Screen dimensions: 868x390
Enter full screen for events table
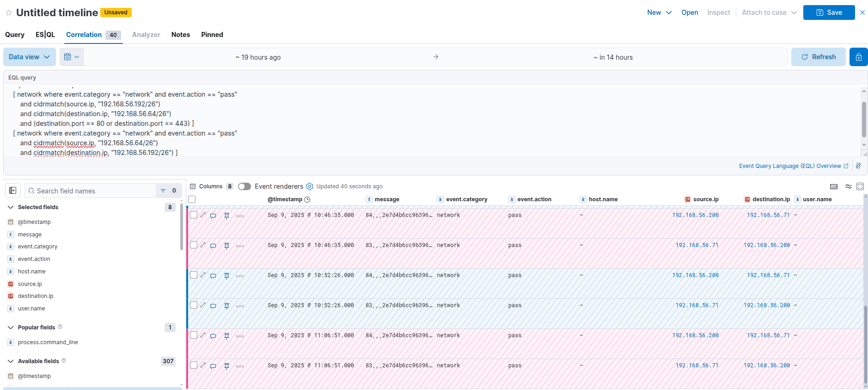tap(860, 186)
